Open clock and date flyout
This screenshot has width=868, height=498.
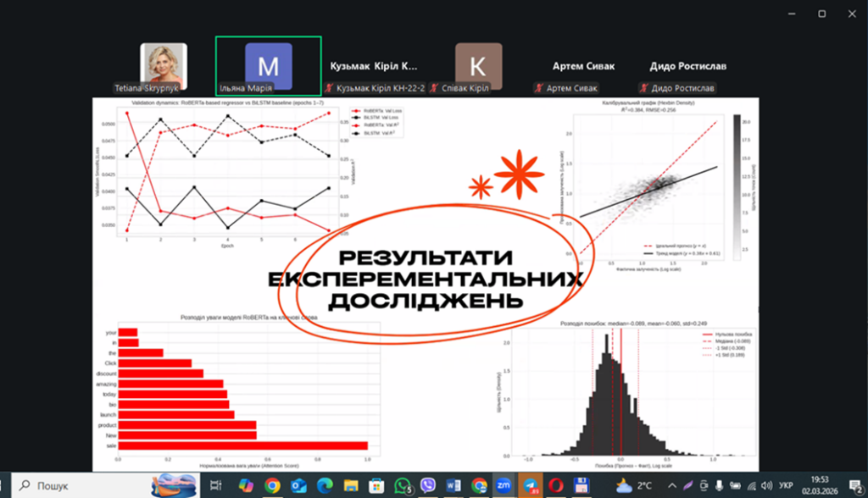[x=822, y=485]
